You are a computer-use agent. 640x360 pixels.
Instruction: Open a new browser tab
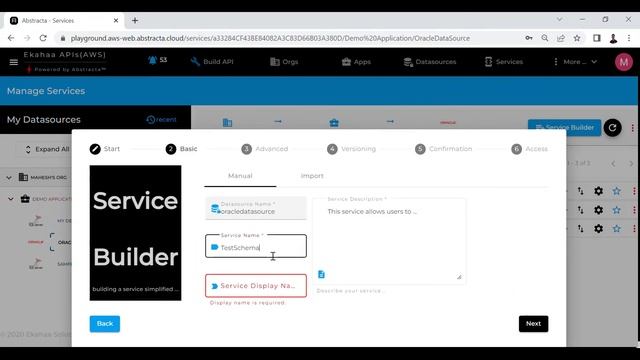[x=135, y=20]
